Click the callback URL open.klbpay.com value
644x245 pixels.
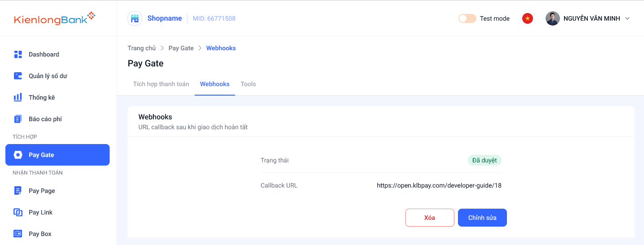(x=439, y=185)
